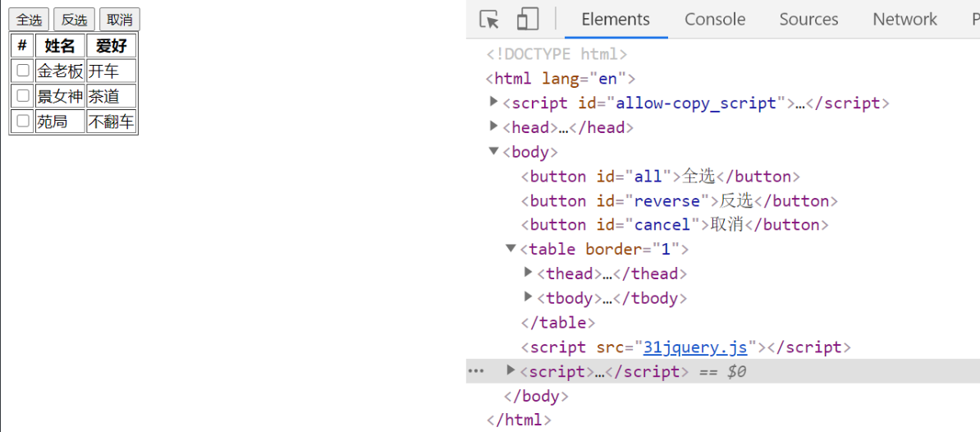Toggle the device toolbar icon
The image size is (980, 432).
pos(528,20)
